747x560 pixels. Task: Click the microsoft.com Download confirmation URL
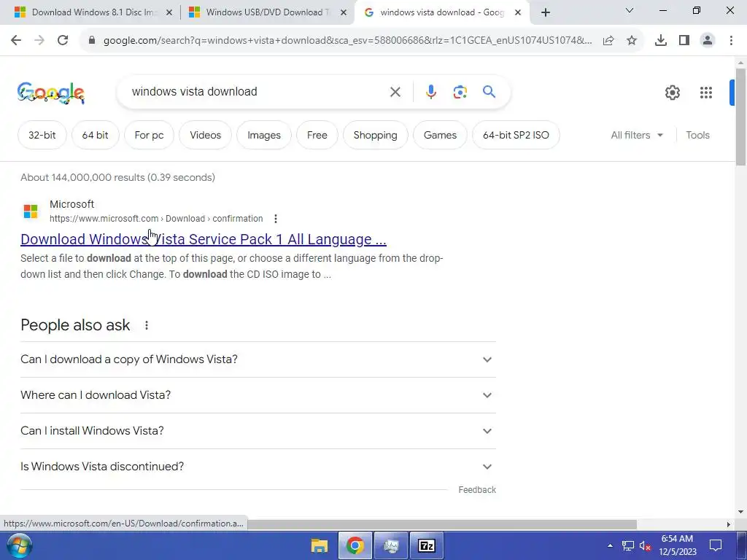pyautogui.click(x=156, y=219)
